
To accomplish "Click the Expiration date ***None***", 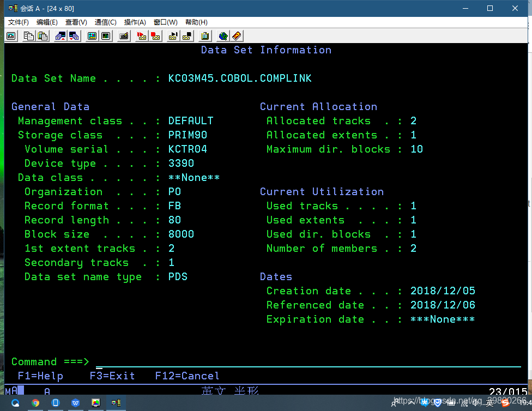I will [x=443, y=319].
